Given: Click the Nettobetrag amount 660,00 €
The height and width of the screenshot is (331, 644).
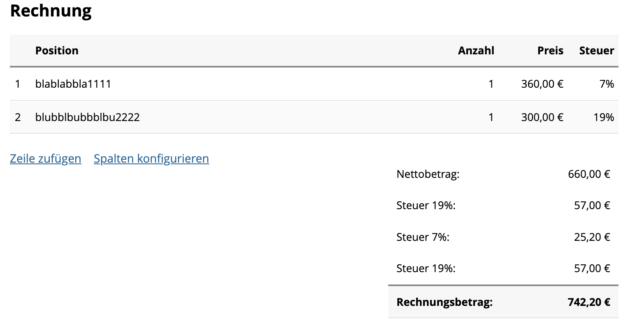Looking at the screenshot, I should point(589,174).
